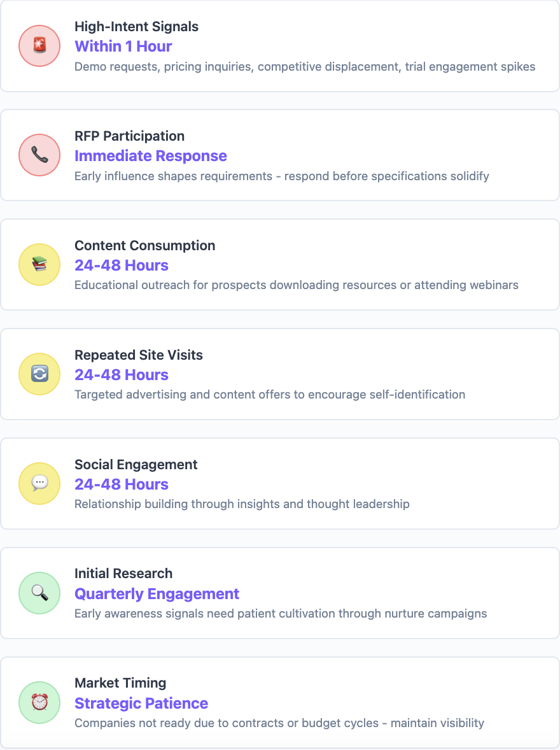
Task: Click the demo requests description text
Action: (305, 66)
